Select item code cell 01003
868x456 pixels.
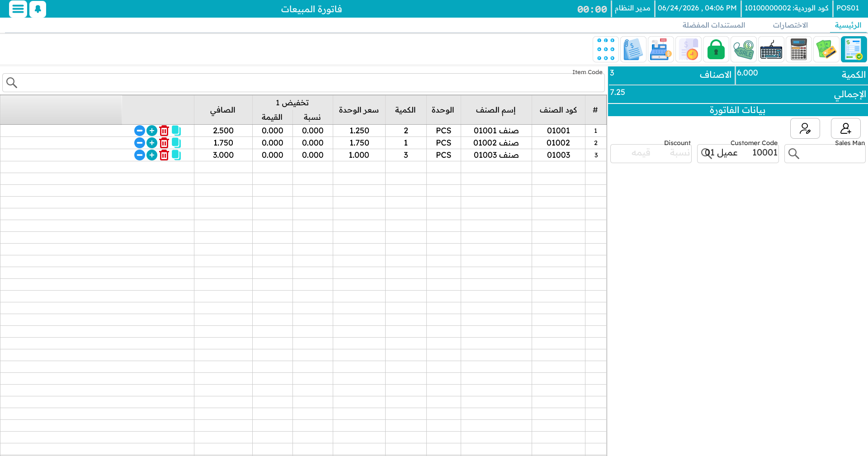point(558,155)
